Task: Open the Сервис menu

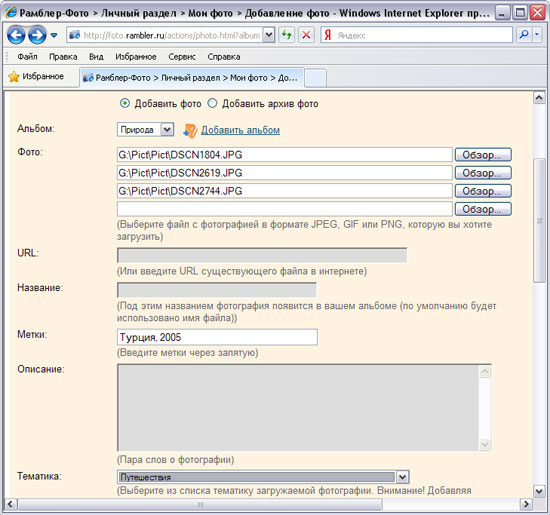Action: coord(182,57)
